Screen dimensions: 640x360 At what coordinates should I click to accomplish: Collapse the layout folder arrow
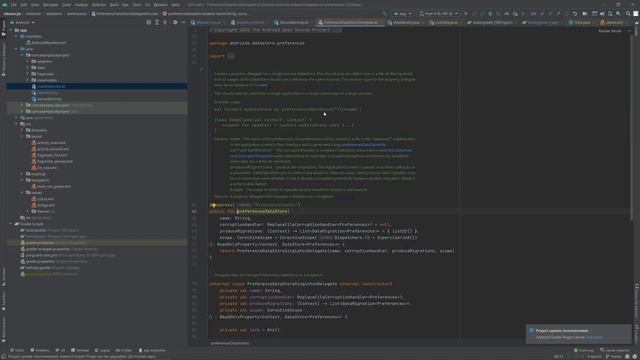(22, 136)
